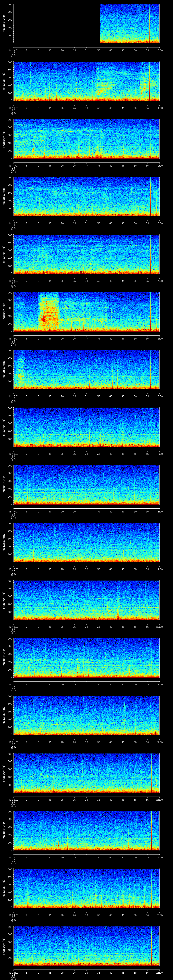Click the 16:18:00 start time label

click(x=13, y=569)
